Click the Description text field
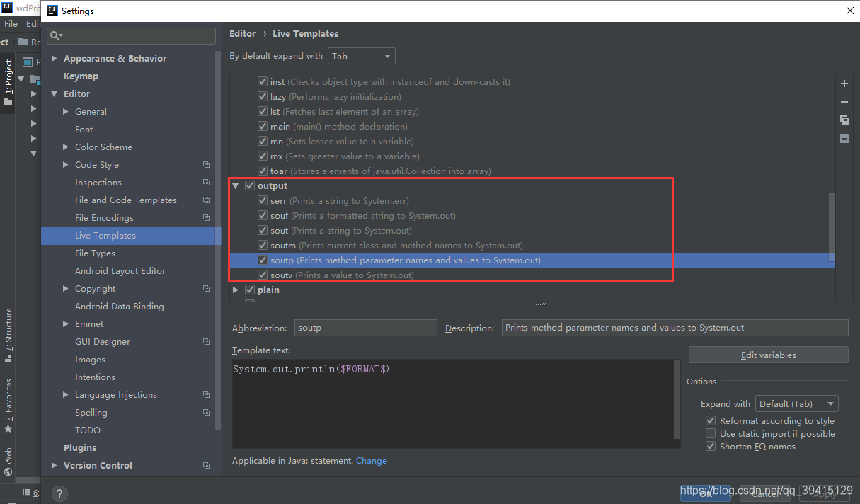Viewport: 860px width, 504px height. [x=675, y=328]
